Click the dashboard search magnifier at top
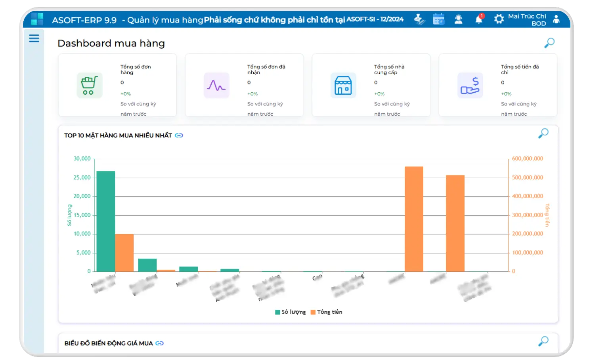 click(549, 43)
